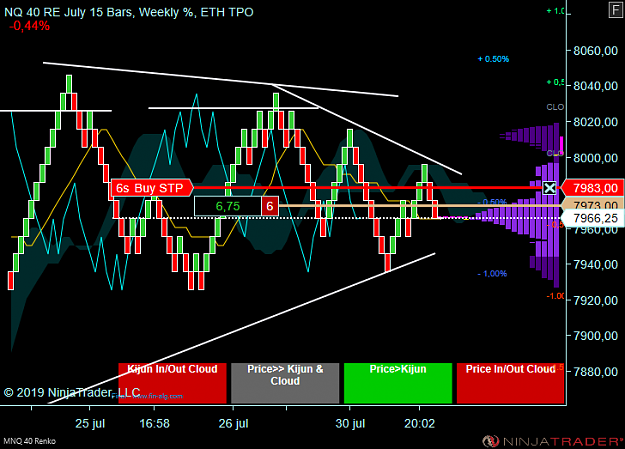Click the 25 jul date label

pyautogui.click(x=90, y=423)
